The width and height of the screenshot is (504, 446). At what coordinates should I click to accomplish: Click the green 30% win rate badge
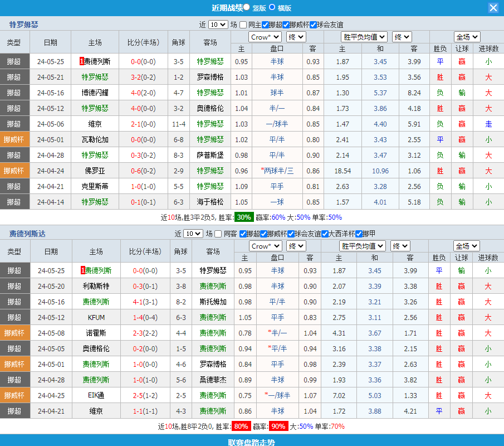click(243, 217)
